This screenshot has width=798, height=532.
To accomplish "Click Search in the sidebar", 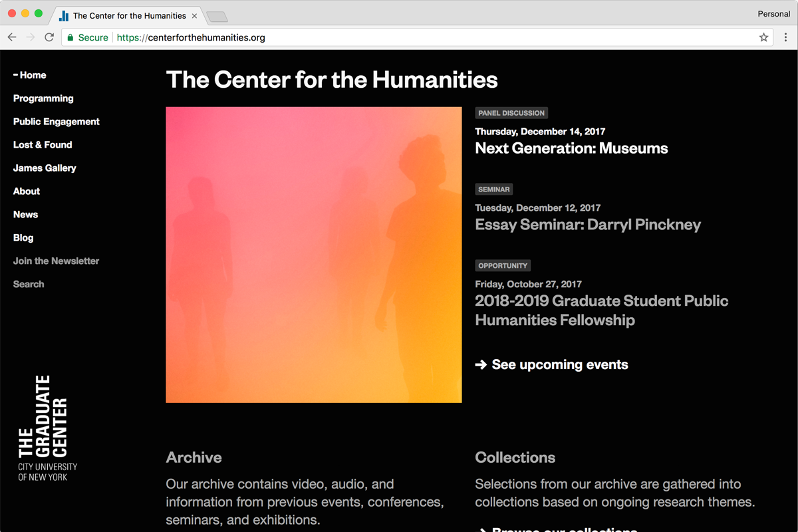I will coord(29,284).
